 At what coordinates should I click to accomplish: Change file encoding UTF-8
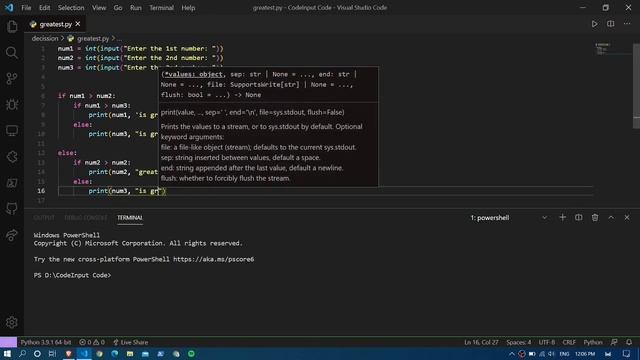547,342
